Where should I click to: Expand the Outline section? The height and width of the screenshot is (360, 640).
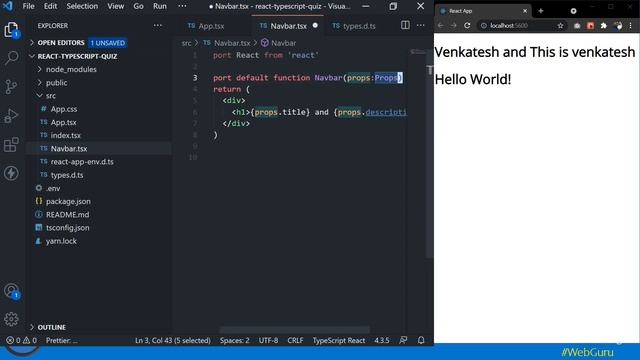(x=51, y=327)
